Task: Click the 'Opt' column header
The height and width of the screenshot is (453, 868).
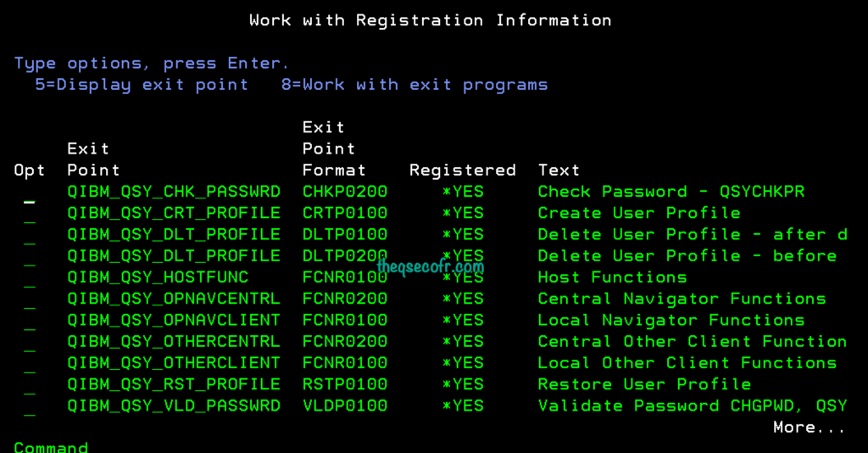Action: coord(30,171)
